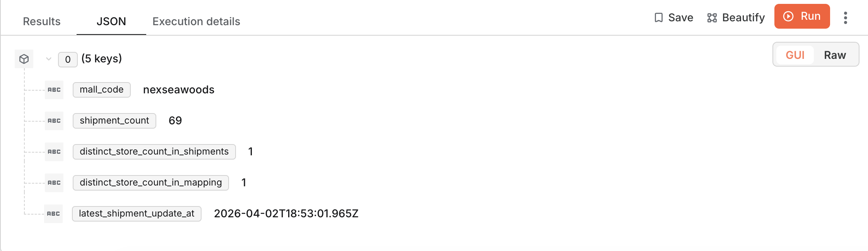Click the object node icon at root
The width and height of the screenshot is (868, 251).
tap(24, 59)
